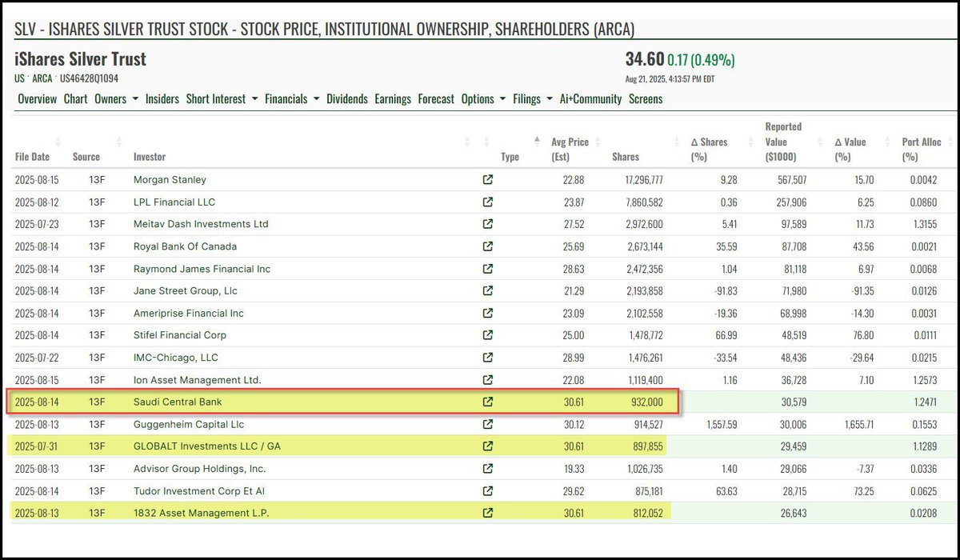Open external link for Jane Street Group row
This screenshot has width=960, height=560.
point(487,291)
